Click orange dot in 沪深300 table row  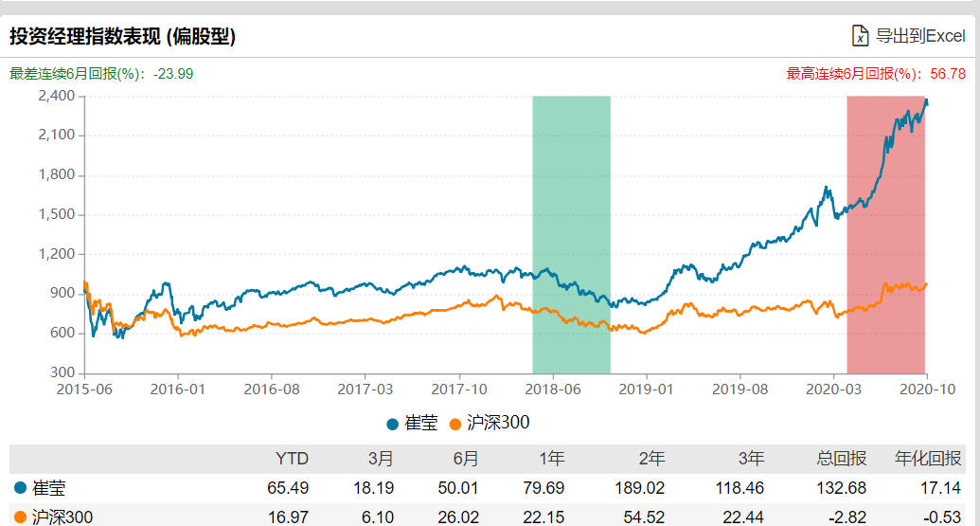click(21, 517)
